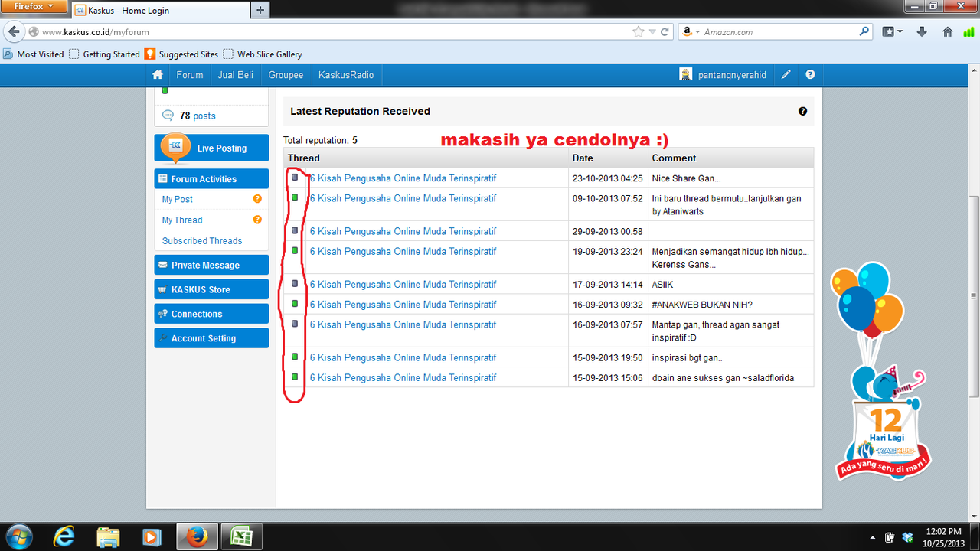Click the help icon in the blue navbar

click(x=810, y=75)
